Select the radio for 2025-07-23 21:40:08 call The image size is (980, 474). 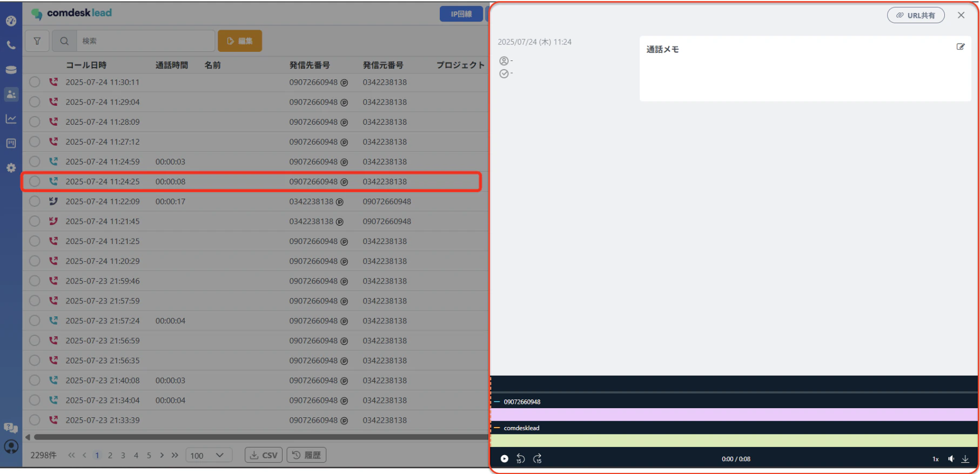(x=35, y=380)
